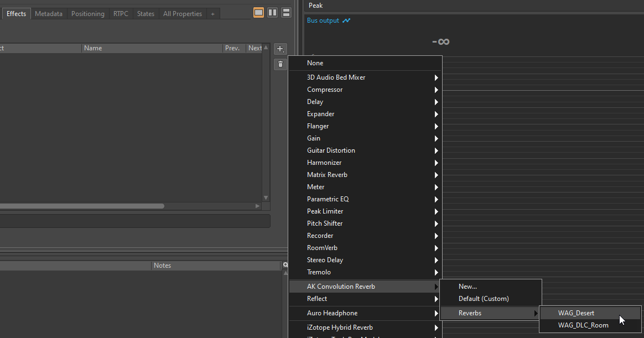644x338 pixels.
Task: Click the add effect plus button
Action: click(x=281, y=49)
